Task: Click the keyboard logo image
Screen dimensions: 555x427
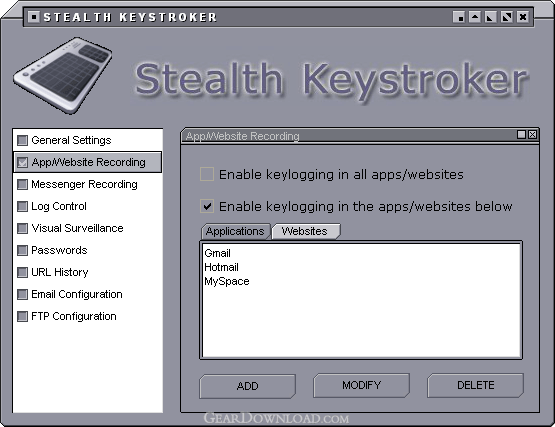Action: click(x=63, y=75)
